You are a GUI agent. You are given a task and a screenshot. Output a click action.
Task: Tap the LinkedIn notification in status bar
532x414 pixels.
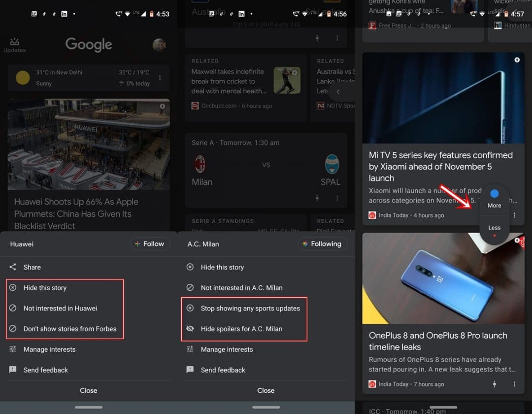point(64,14)
